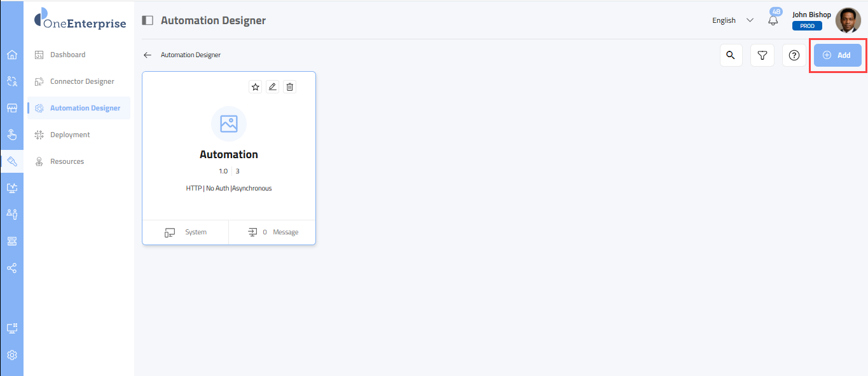Toggle the sidebar panel icon beside page title
Viewport: 868px width, 376px height.
[148, 20]
